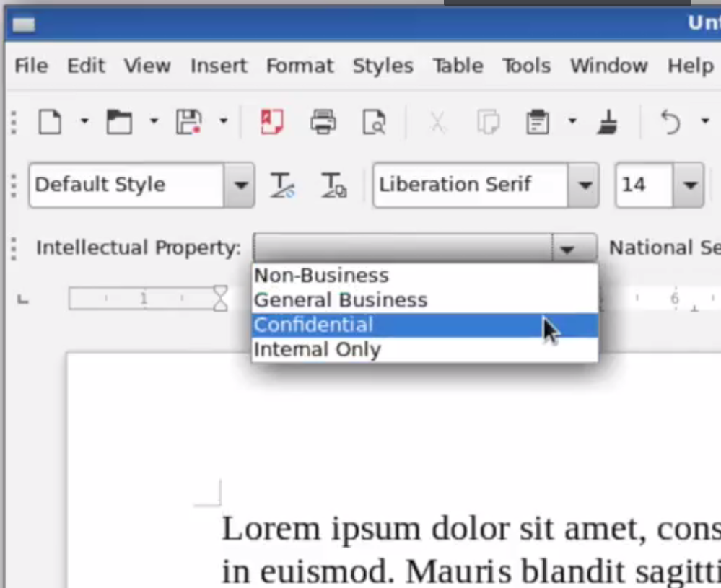The width and height of the screenshot is (721, 588).
Task: Click the Update Selected Style icon
Action: (x=281, y=185)
